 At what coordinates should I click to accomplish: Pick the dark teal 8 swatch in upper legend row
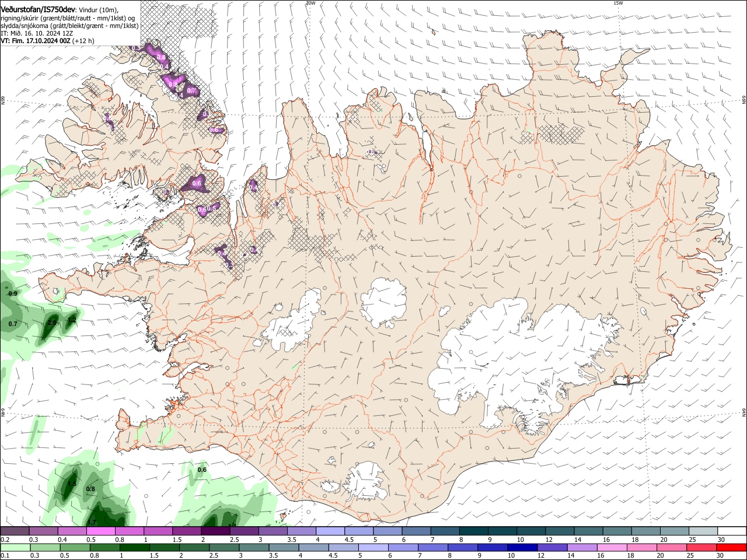(473, 531)
